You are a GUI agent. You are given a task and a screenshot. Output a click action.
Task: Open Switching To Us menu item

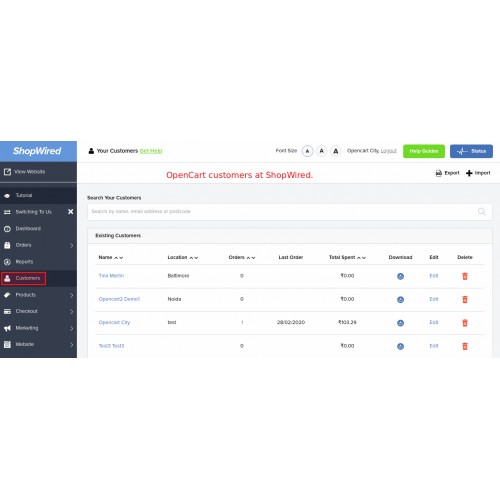pyautogui.click(x=33, y=212)
